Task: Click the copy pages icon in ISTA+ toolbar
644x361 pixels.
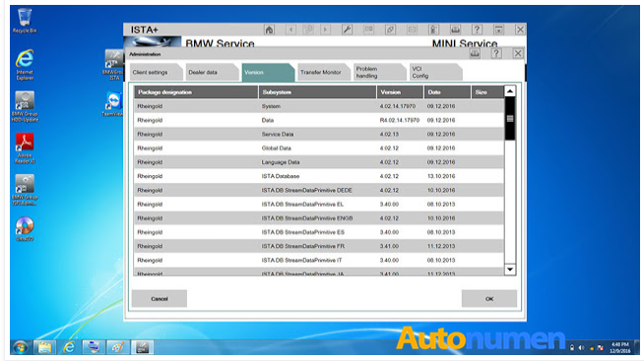Action: tap(308, 30)
